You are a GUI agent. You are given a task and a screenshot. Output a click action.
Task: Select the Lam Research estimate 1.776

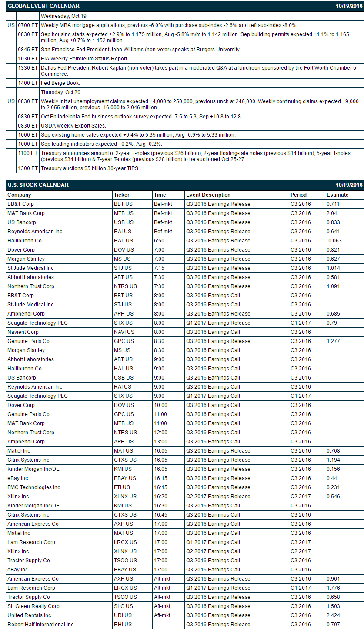click(333, 588)
